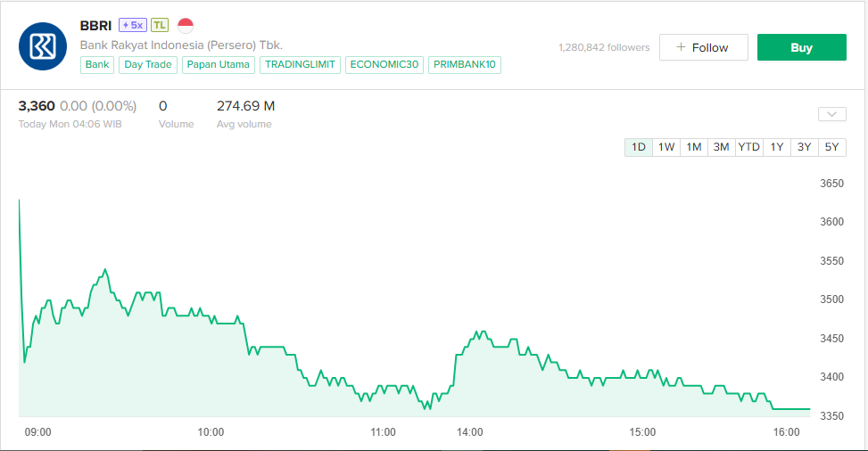Click the 10:00 time axis label

(x=211, y=432)
